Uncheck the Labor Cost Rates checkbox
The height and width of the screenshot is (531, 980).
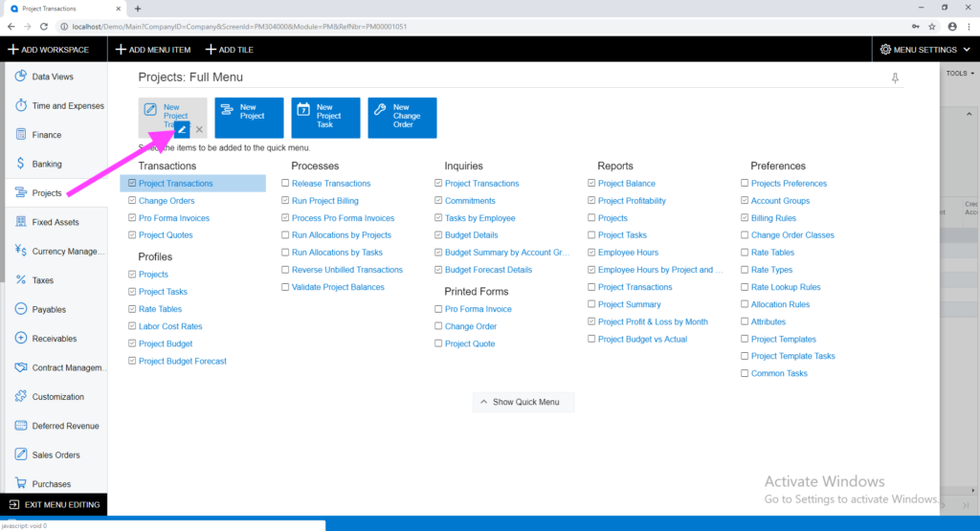(x=132, y=326)
